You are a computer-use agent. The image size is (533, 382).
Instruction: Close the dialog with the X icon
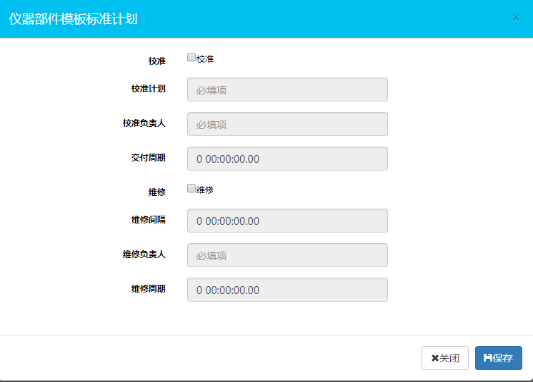pyautogui.click(x=516, y=17)
